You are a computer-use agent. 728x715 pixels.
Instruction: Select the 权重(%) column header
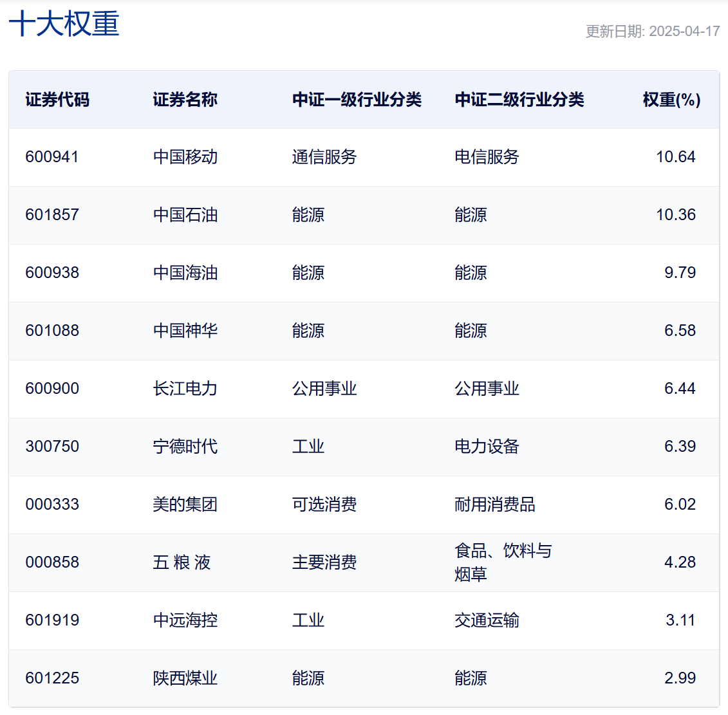pos(671,100)
